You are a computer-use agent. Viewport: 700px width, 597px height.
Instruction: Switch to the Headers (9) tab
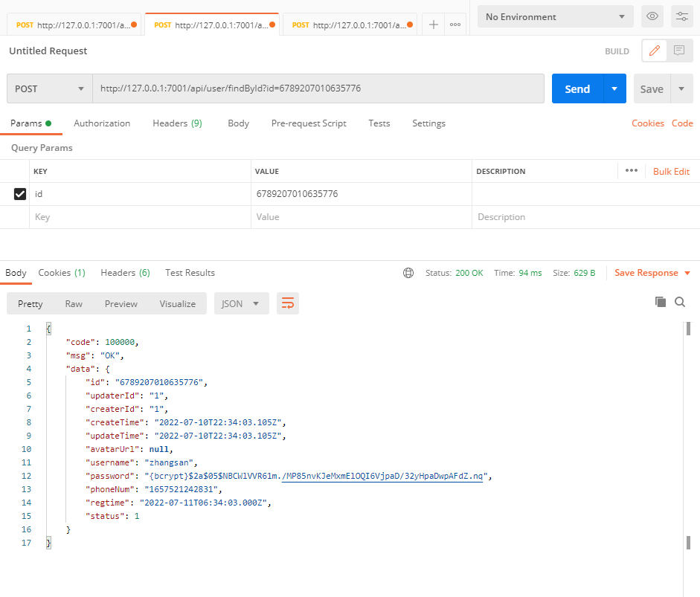coord(177,123)
